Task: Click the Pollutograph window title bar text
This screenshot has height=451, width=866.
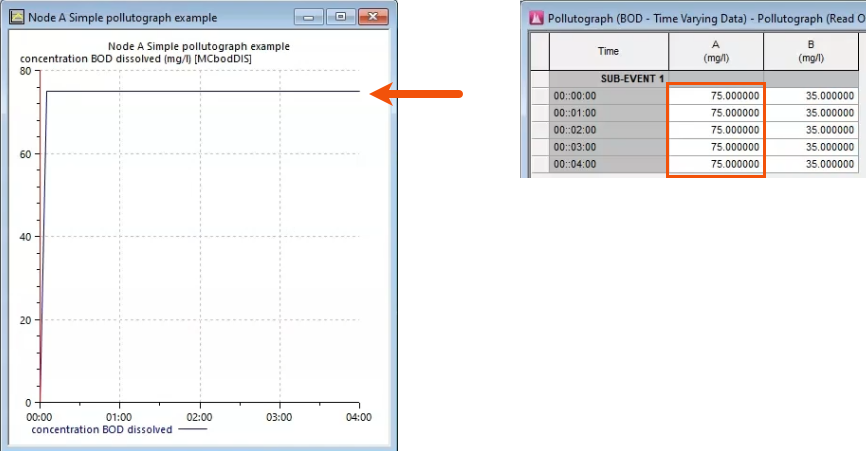Action: coord(706,19)
